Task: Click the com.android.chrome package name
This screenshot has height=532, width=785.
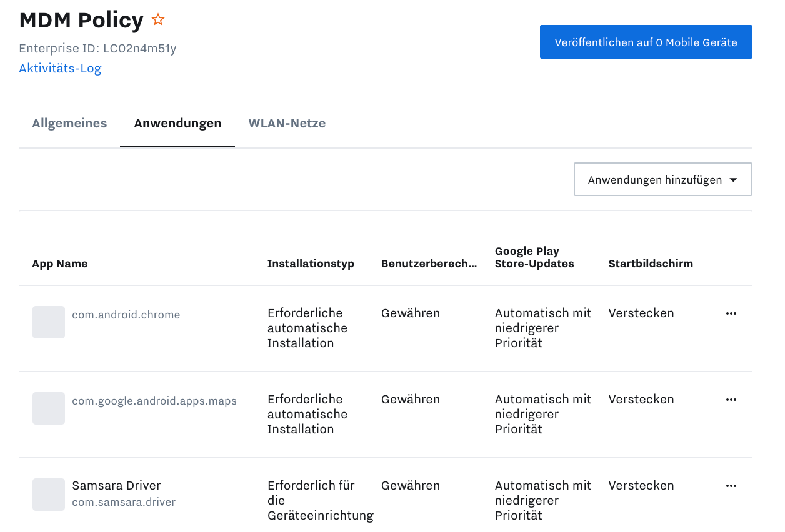Action: pyautogui.click(x=126, y=315)
